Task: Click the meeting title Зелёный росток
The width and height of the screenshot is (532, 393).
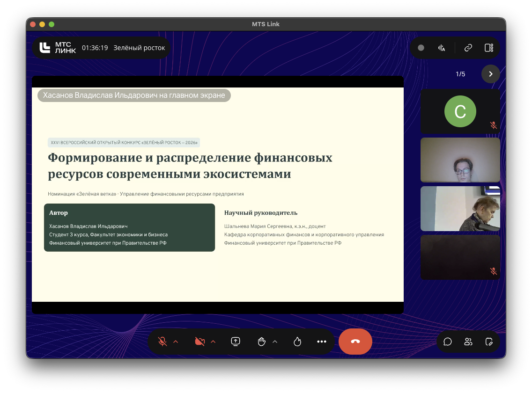Action: (x=139, y=48)
